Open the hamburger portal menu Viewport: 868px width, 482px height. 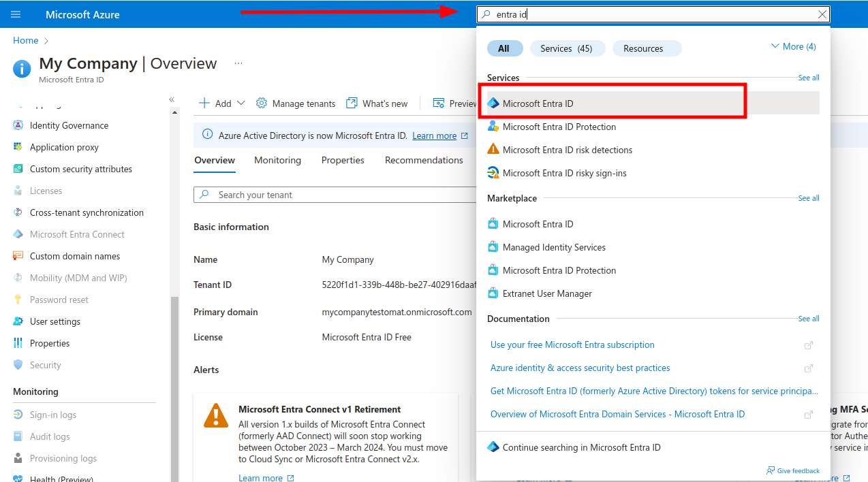pos(16,14)
